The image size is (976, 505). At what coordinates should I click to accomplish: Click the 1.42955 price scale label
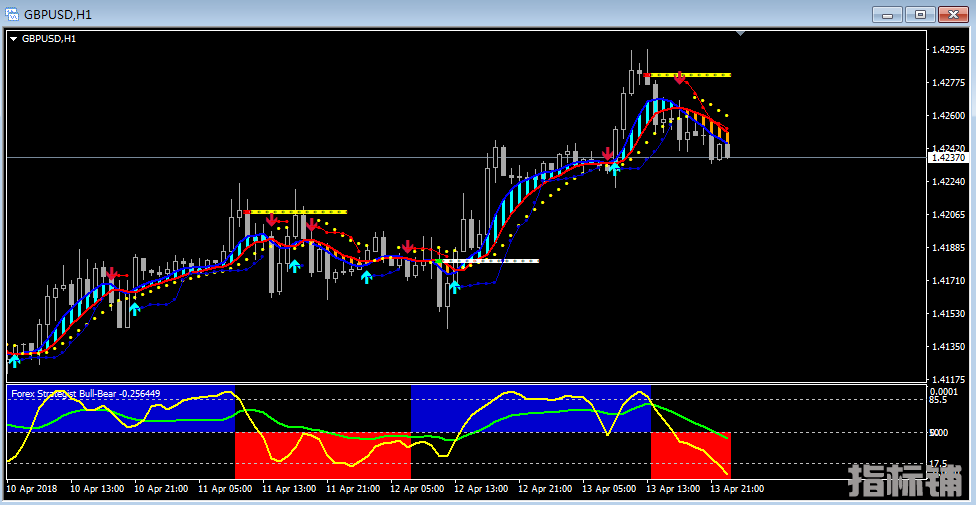(x=947, y=49)
